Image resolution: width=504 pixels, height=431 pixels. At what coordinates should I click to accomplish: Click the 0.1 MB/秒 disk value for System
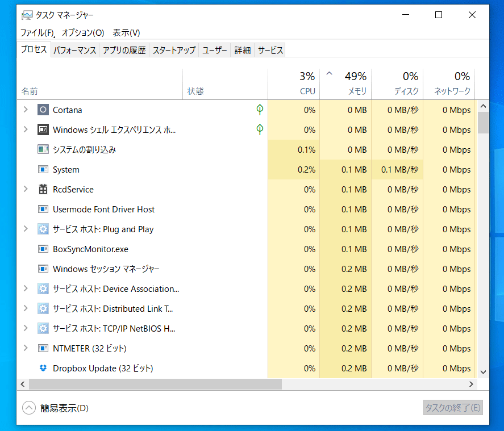pos(399,170)
